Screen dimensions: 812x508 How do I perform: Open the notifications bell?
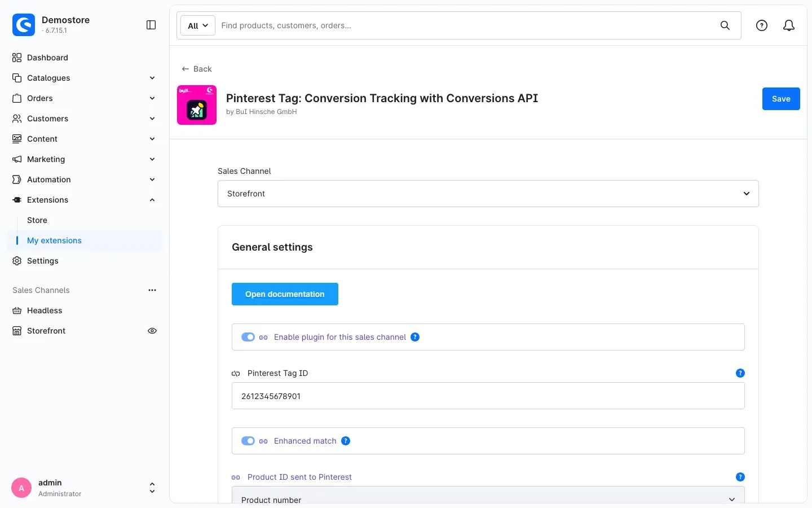789,25
